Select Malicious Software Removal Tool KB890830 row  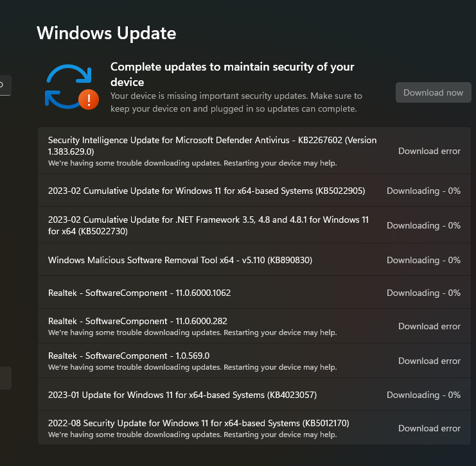(254, 260)
